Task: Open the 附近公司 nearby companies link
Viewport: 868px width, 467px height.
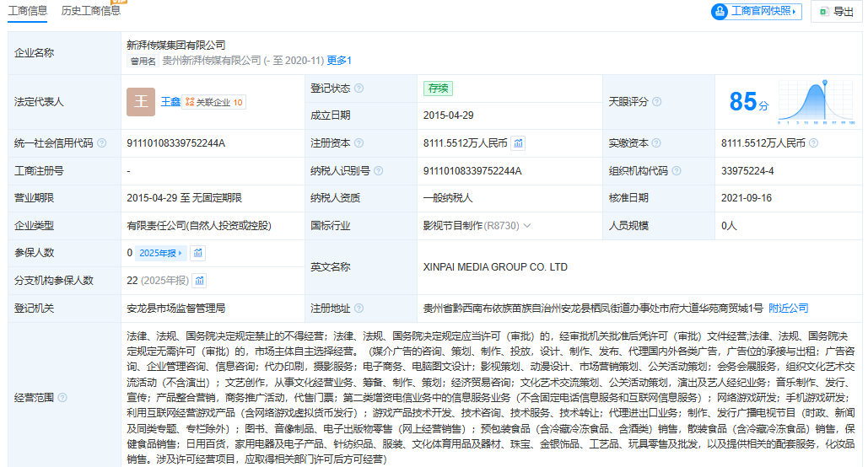Action: pyautogui.click(x=788, y=309)
